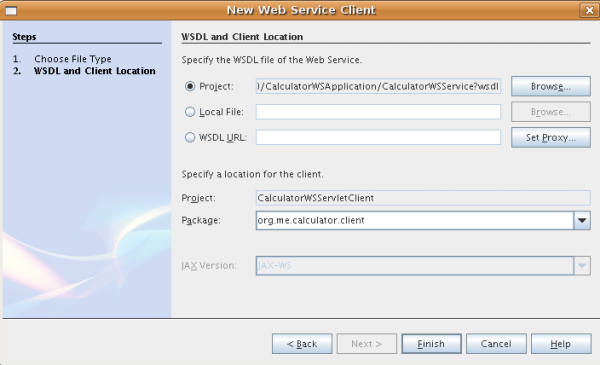Click Browse next to the Local File field
600x365 pixels.
[551, 112]
